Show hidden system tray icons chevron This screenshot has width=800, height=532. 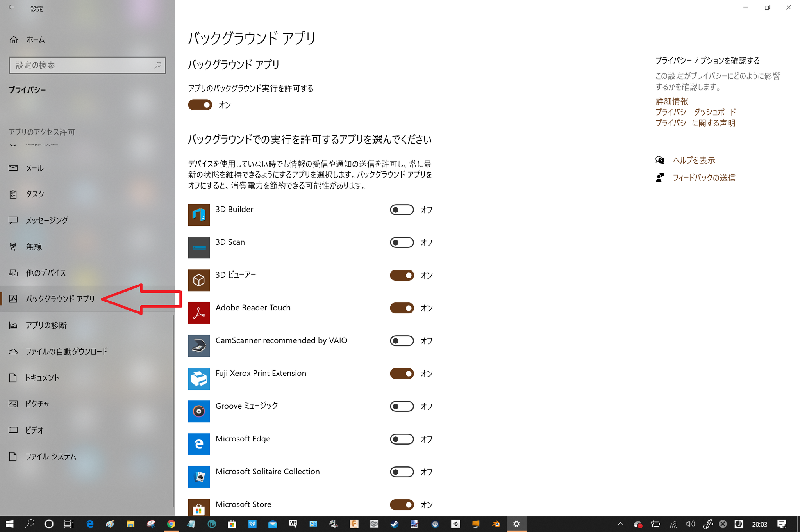pos(620,524)
